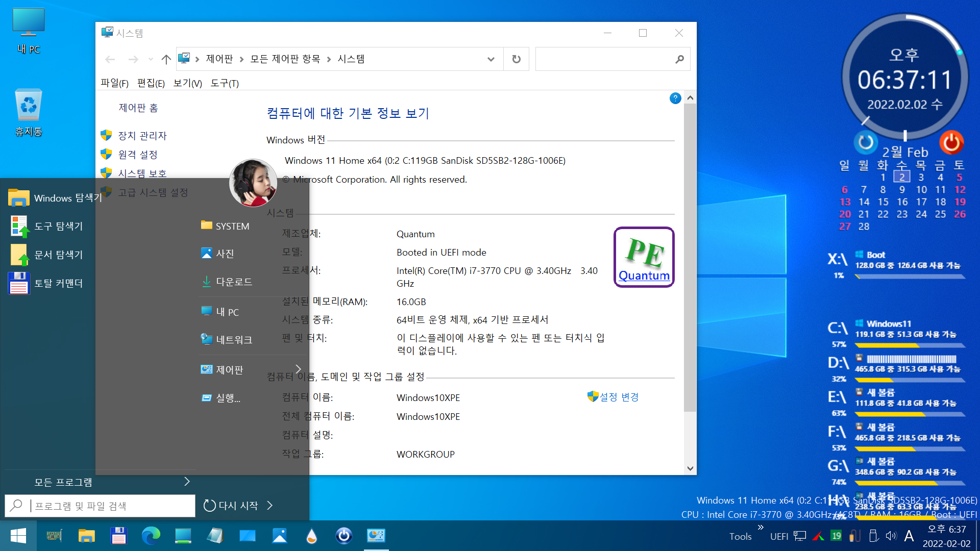Click D:\ drive usage bar gadget
Screen dimensions: 980x551
[910, 380]
